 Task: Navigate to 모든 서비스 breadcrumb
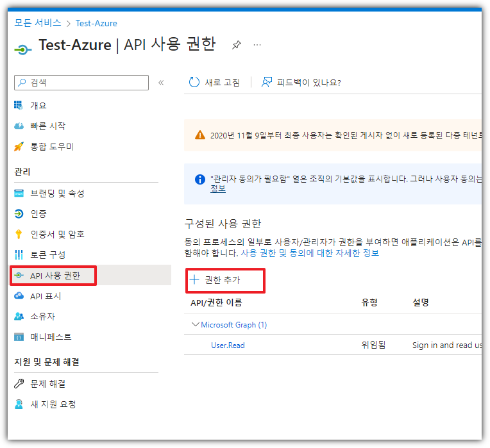click(x=38, y=23)
